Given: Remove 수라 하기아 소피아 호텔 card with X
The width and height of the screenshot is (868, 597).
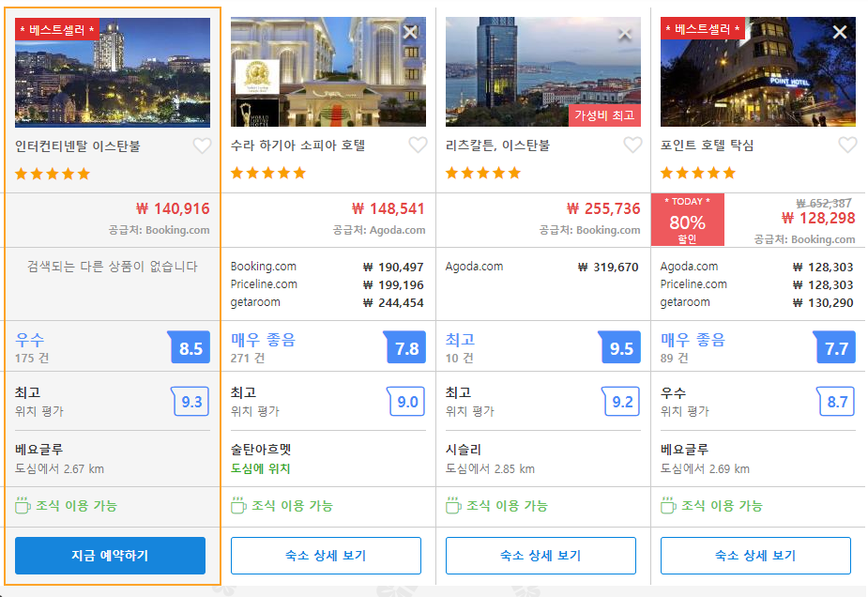Looking at the screenshot, I should point(410,32).
